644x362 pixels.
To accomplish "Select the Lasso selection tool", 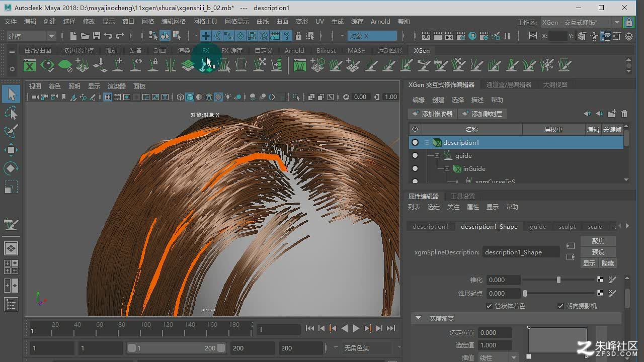I will (11, 113).
